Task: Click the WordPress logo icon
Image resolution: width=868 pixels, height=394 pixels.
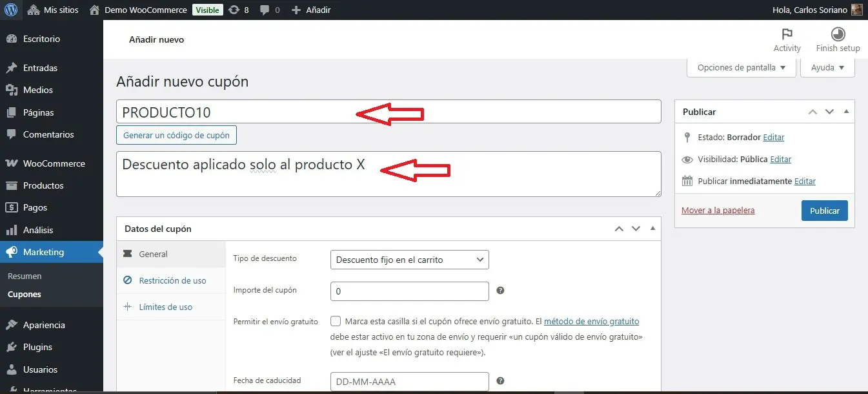Action: [11, 10]
